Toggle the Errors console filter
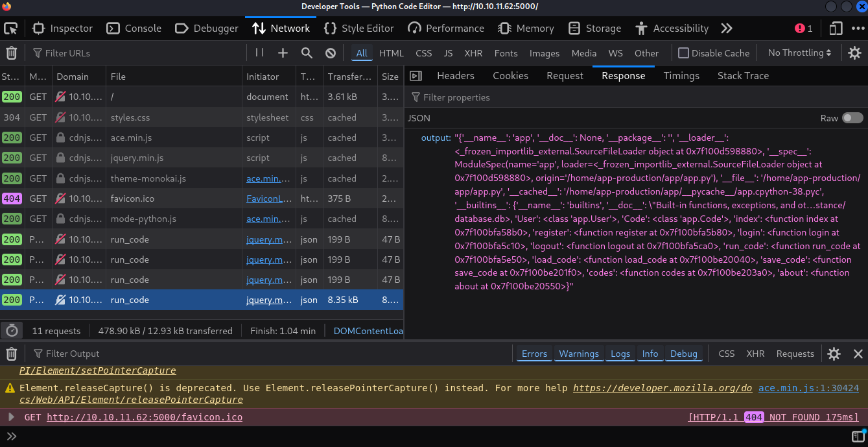Viewport: 868px width, 447px height. tap(534, 354)
